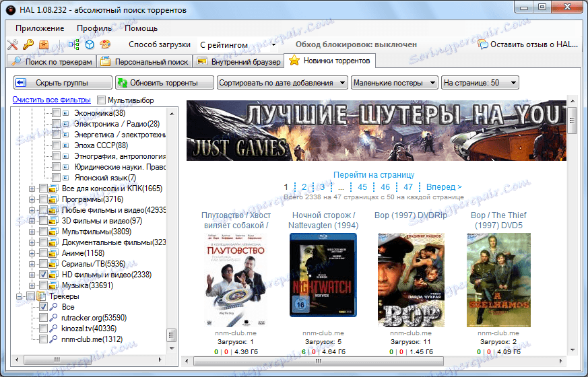The height and width of the screenshot is (377, 588).
Task: Open the Ночной сторож / Nattevagten title link
Action: click(323, 220)
